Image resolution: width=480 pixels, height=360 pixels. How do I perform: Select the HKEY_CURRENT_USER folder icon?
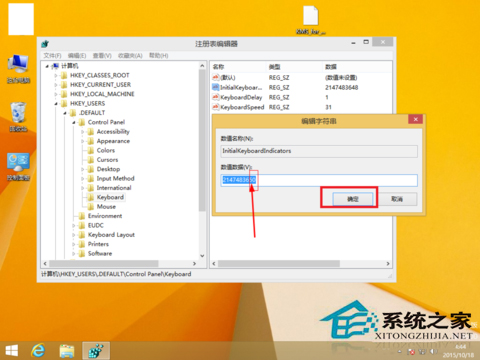64,85
